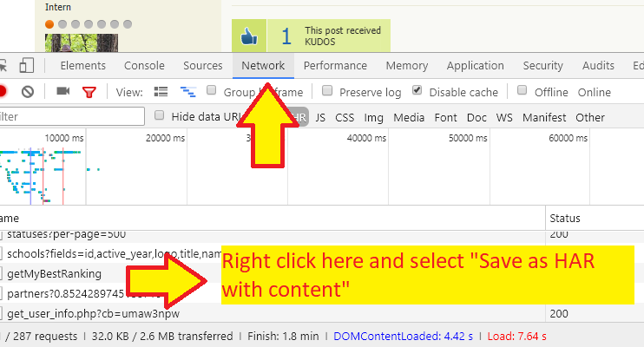Uncheck the Disable cache checkbox
The height and width of the screenshot is (347, 644).
point(417,90)
